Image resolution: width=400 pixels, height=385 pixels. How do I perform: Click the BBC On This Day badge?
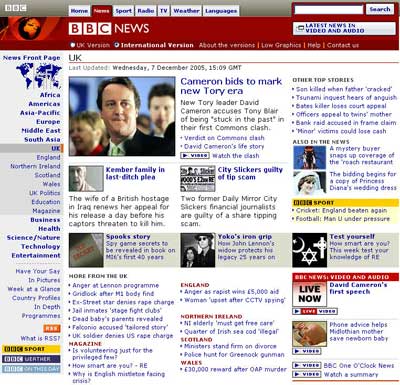click(31, 369)
